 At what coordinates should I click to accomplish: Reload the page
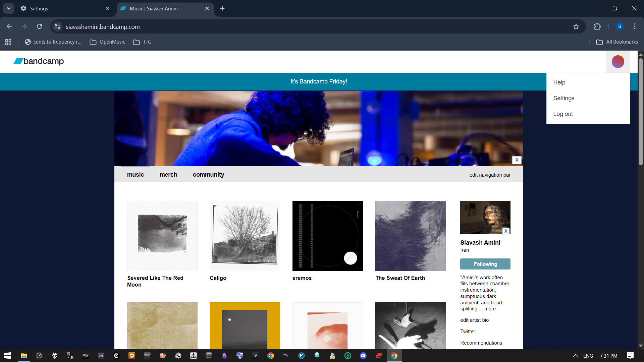coord(39,26)
